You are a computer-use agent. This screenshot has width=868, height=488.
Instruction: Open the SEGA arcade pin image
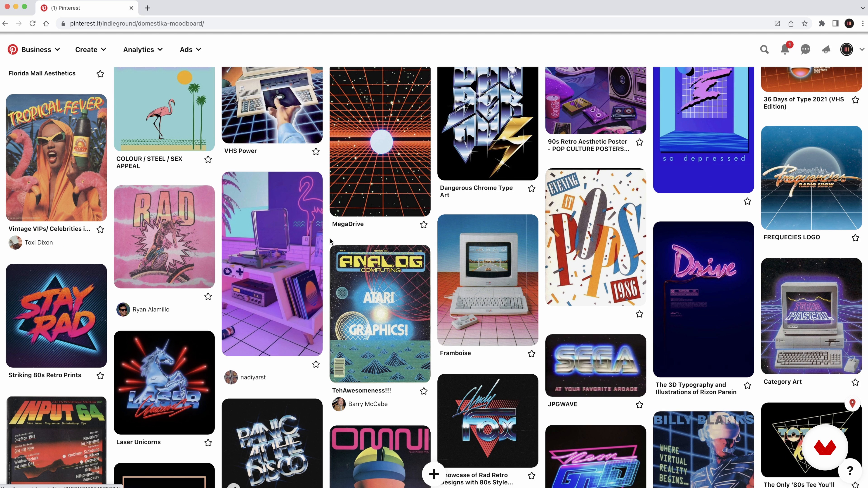(x=595, y=365)
